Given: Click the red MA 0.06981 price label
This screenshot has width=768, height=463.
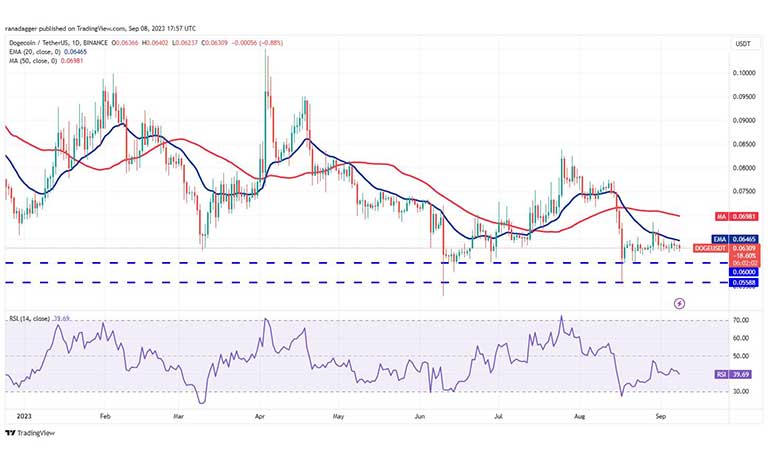Looking at the screenshot, I should (737, 216).
